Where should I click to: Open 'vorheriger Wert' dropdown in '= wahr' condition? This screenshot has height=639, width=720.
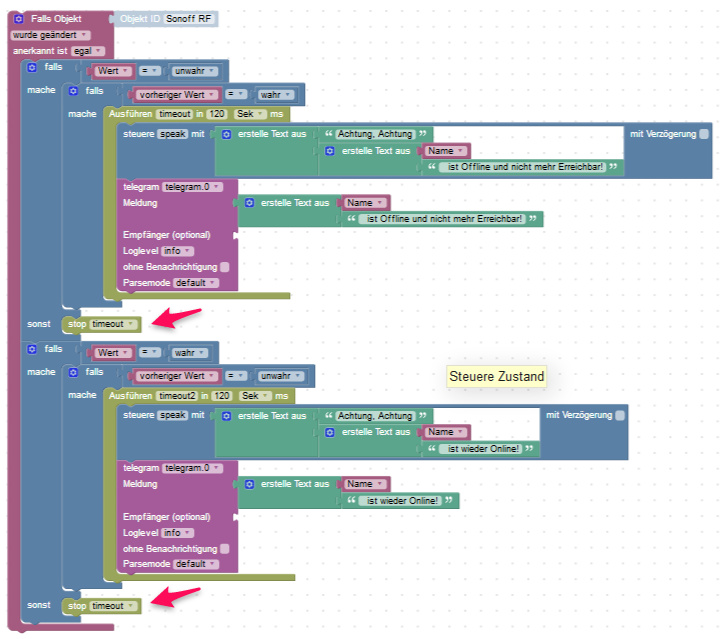click(x=178, y=95)
